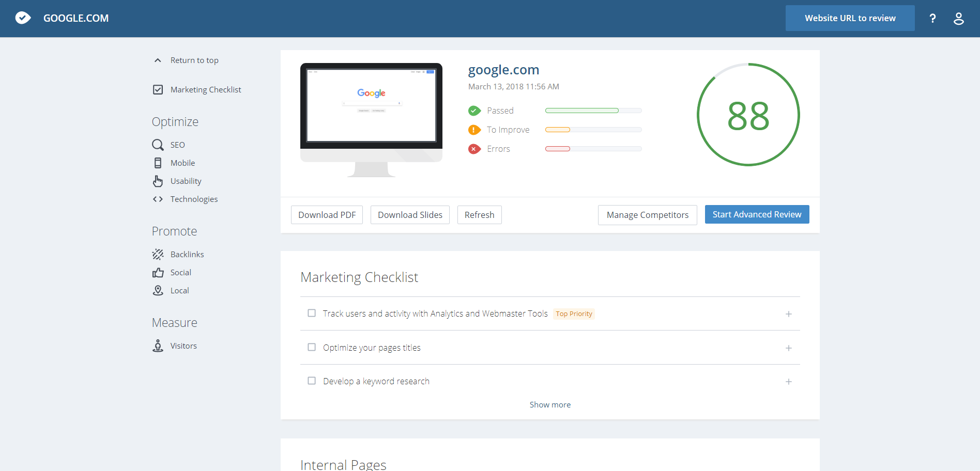Click the help question mark icon

[932, 19]
